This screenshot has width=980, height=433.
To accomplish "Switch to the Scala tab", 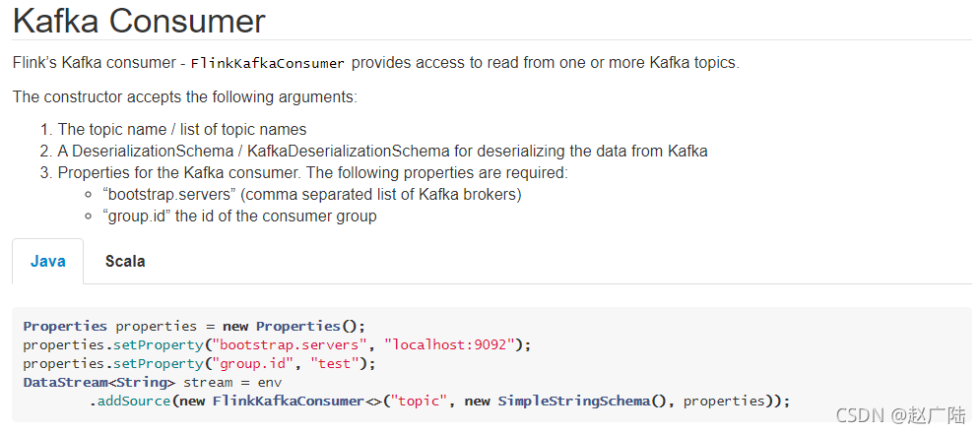I will pos(125,261).
